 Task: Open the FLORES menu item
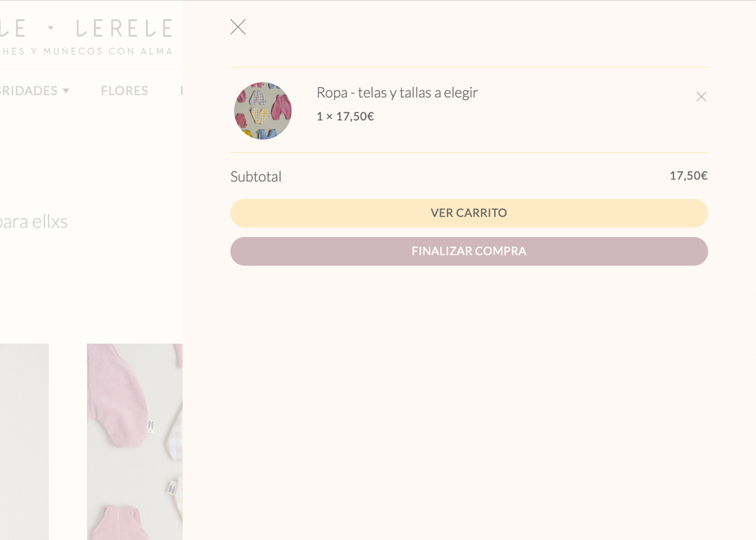[124, 91]
